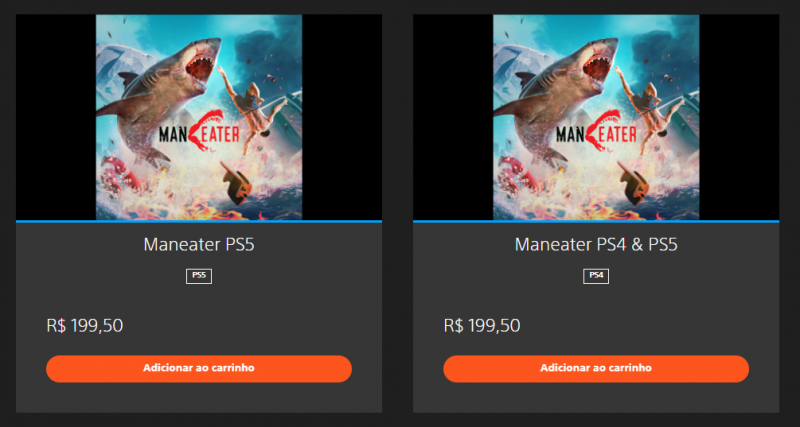The width and height of the screenshot is (800, 427).
Task: Click the PS4 platform badge icon
Action: [x=596, y=276]
